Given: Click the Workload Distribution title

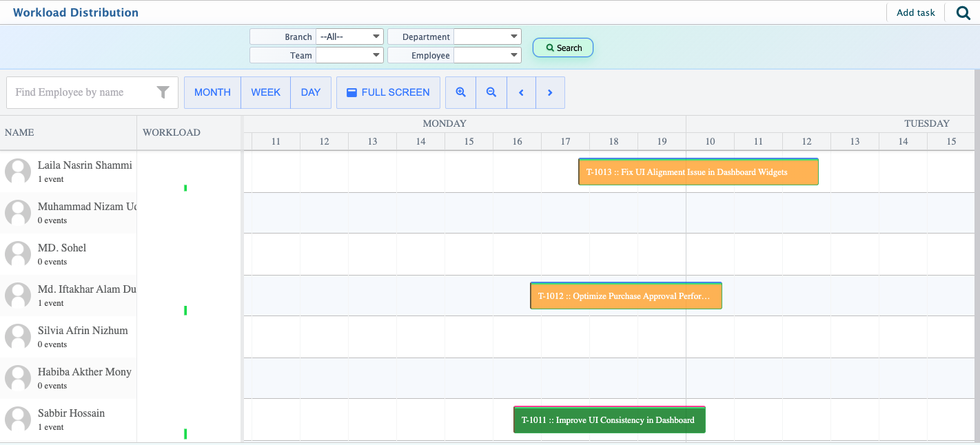Looking at the screenshot, I should pyautogui.click(x=76, y=12).
